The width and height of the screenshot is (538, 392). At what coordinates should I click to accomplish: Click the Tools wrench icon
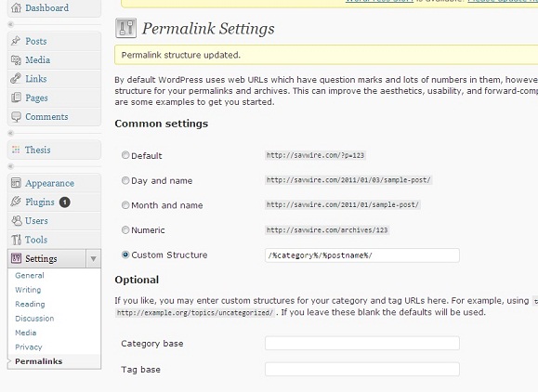tap(16, 240)
